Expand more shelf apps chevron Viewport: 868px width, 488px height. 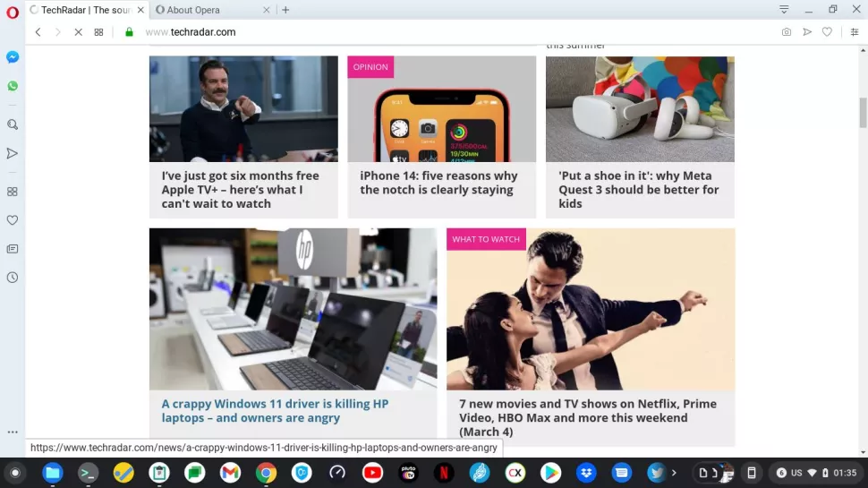[674, 473]
